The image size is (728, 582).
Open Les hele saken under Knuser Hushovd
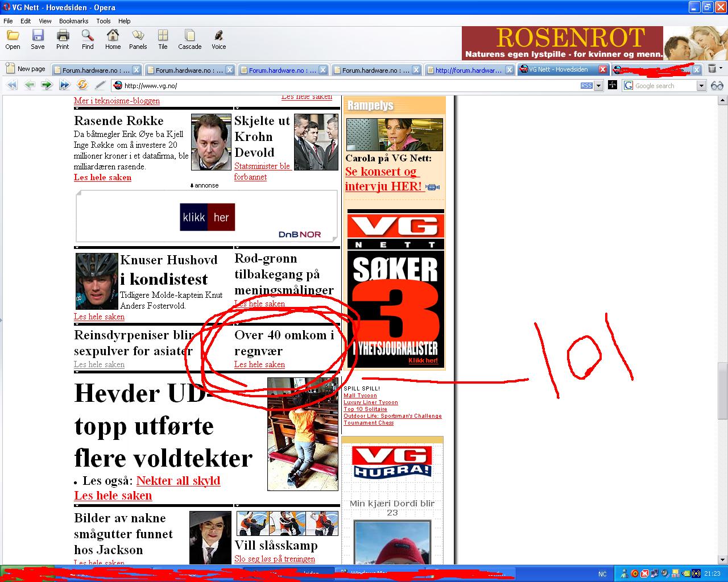(99, 317)
